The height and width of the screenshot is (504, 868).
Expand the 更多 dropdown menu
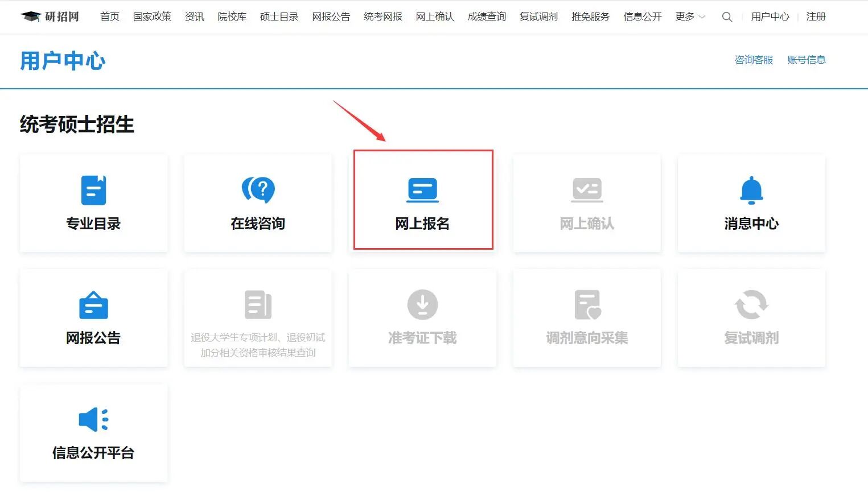[x=689, y=17]
